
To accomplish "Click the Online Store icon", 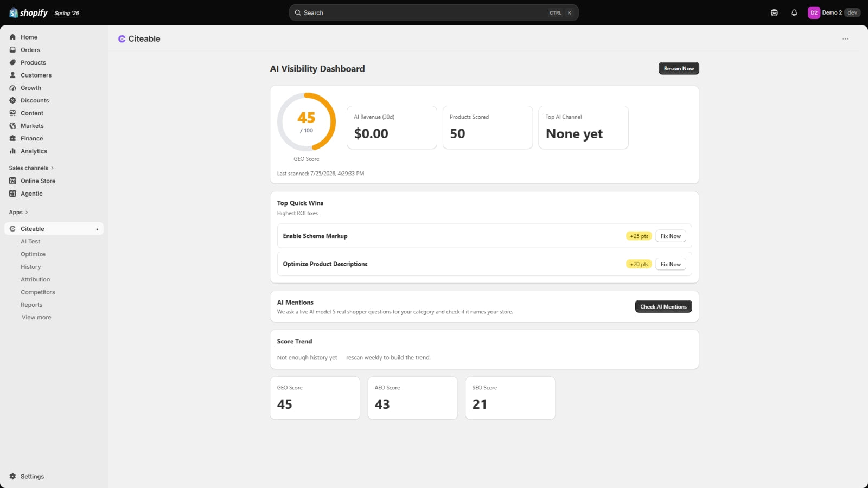I will [12, 181].
